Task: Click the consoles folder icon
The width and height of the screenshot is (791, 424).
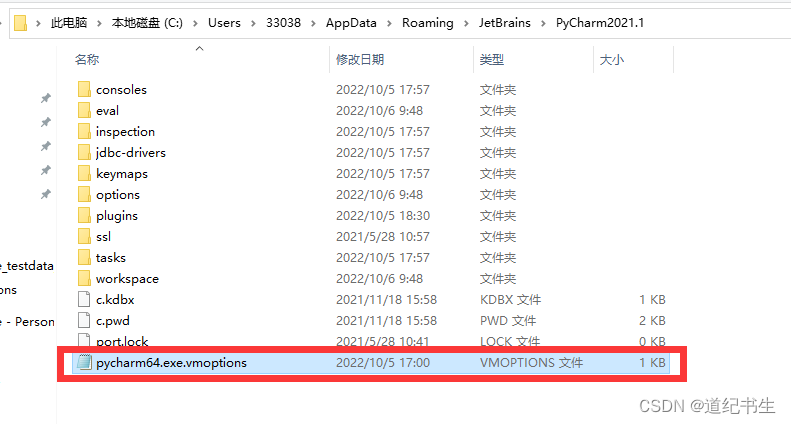Action: 84,89
